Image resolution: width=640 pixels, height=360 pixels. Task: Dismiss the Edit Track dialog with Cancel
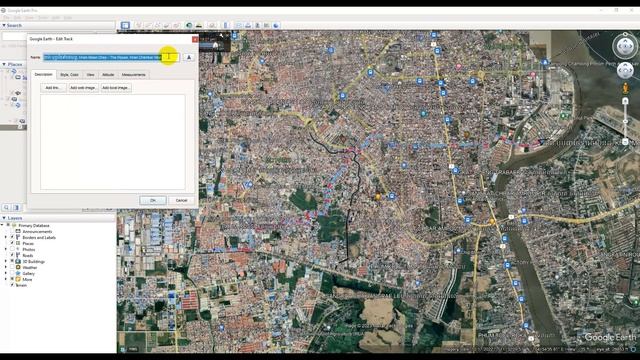click(x=182, y=200)
